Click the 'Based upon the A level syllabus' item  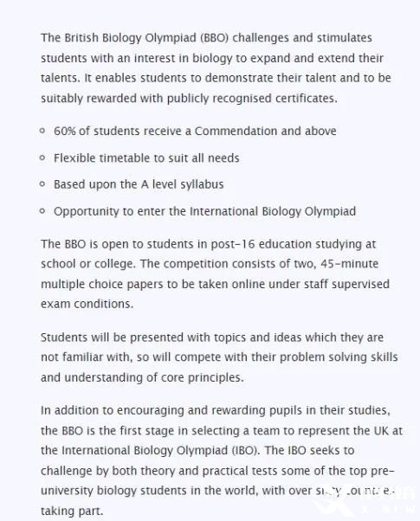click(139, 184)
